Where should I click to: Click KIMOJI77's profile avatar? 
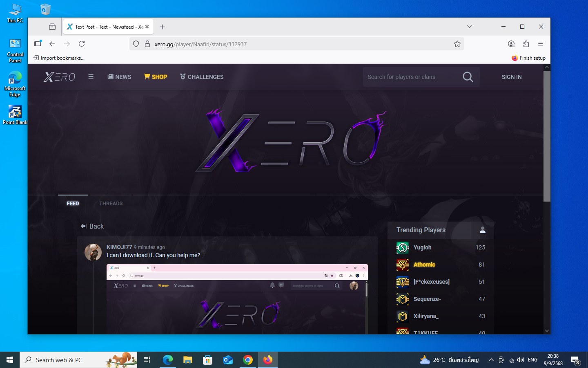point(93,252)
